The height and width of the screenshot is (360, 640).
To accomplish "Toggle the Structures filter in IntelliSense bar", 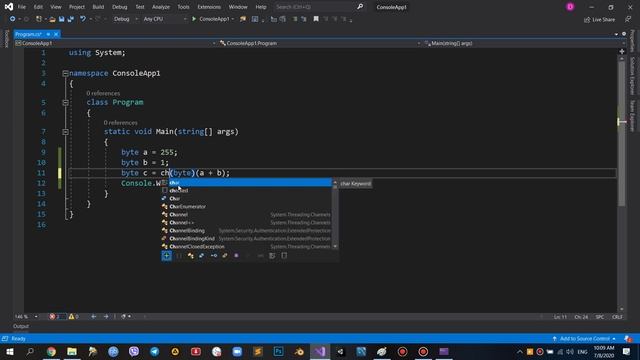I will pos(202,256).
